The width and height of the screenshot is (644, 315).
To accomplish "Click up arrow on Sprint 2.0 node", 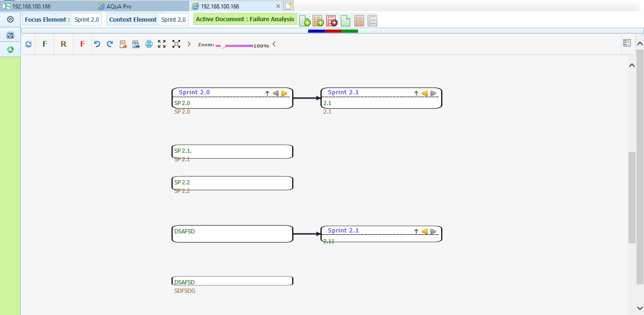I will coord(267,93).
